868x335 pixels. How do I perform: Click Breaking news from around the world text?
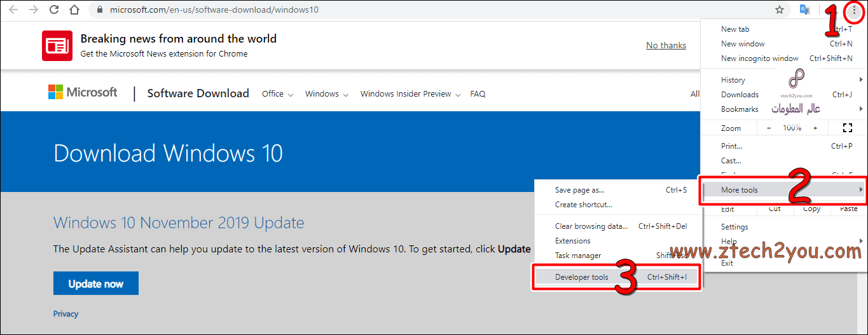(x=179, y=39)
